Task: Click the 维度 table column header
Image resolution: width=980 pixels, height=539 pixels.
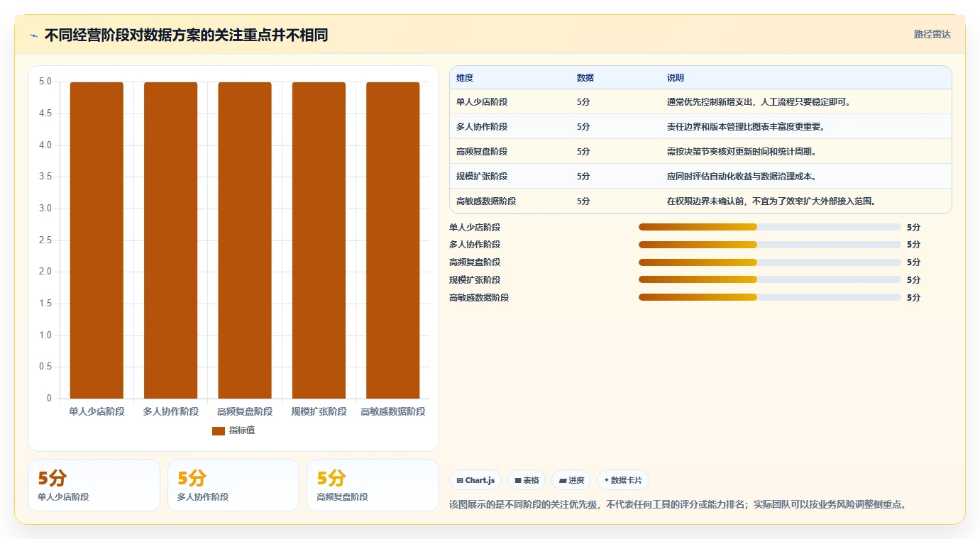Action: coord(465,77)
